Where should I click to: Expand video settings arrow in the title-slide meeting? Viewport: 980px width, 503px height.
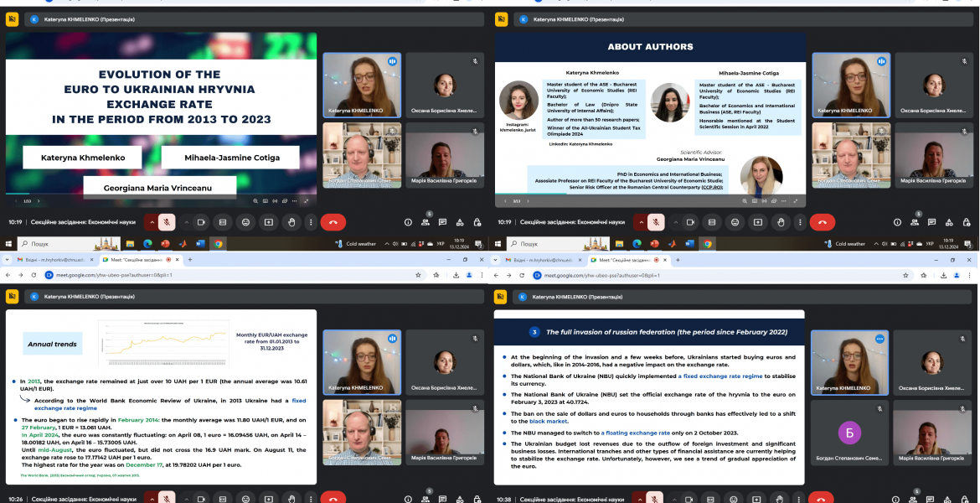click(186, 222)
